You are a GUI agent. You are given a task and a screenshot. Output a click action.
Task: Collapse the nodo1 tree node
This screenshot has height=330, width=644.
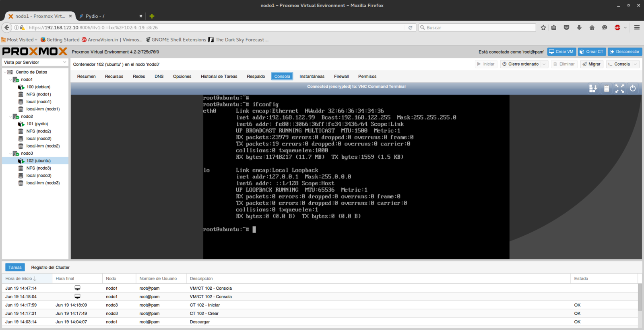(x=10, y=79)
